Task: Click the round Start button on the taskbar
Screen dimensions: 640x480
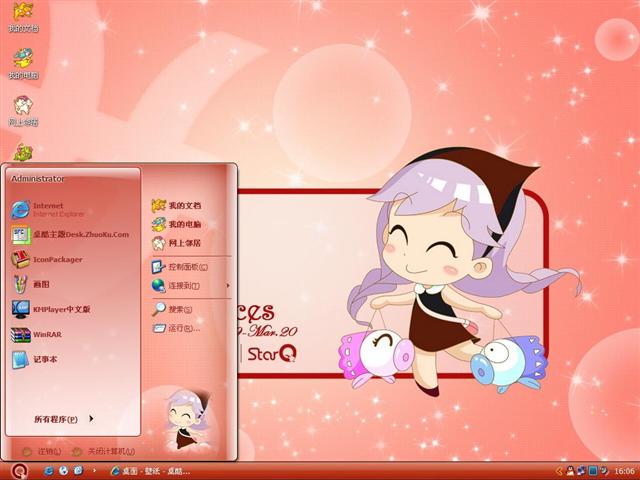Action: 19,471
